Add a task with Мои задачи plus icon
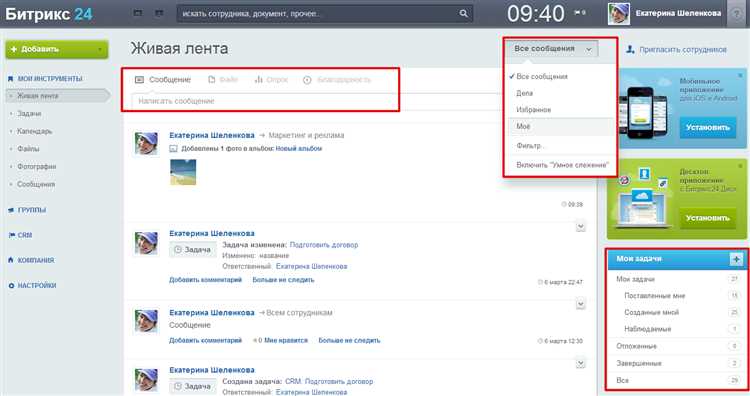The image size is (750, 396). coord(736,259)
